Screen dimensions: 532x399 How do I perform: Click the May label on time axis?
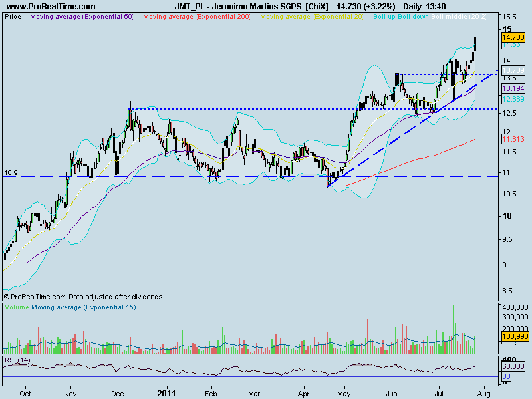click(x=344, y=394)
